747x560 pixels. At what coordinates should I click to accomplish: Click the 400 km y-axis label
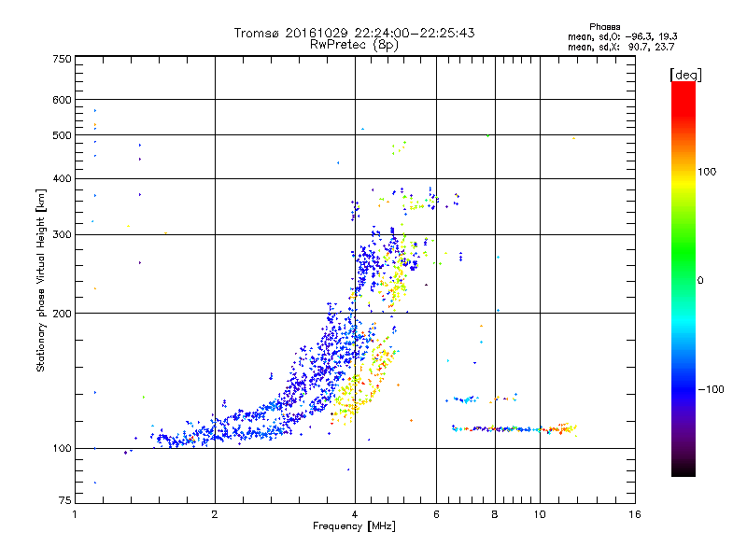tap(62, 178)
